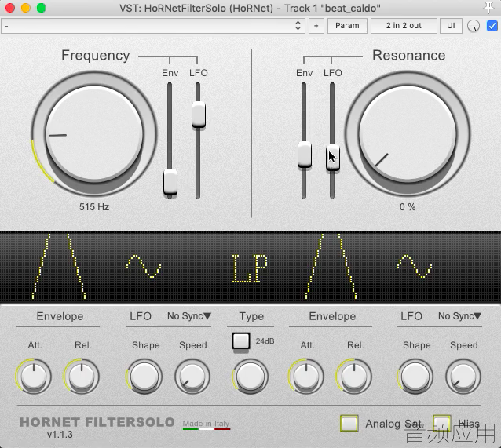Click the Frequency LFO slider handle

[199, 115]
